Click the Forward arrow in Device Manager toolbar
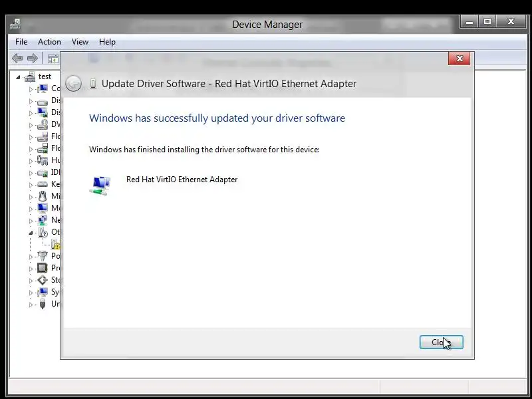 pos(33,59)
